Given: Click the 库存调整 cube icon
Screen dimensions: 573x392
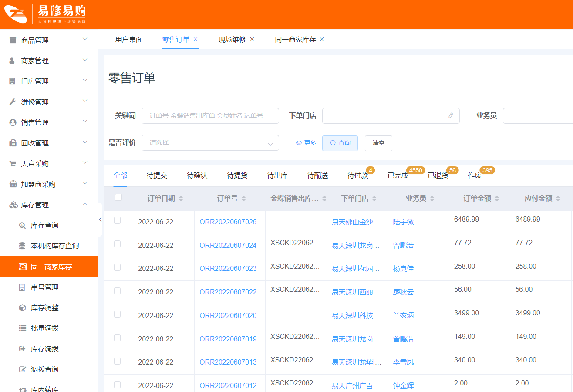Looking at the screenshot, I should (x=23, y=308).
